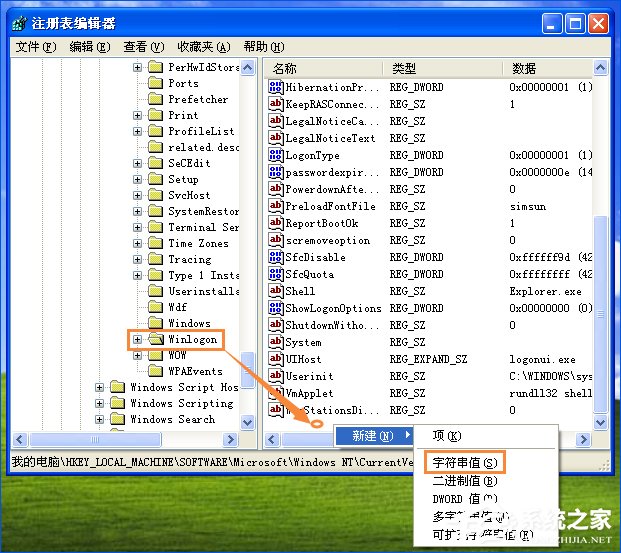Image resolution: width=621 pixels, height=553 pixels.
Task: Expand the ProfileList key
Action: [137, 131]
